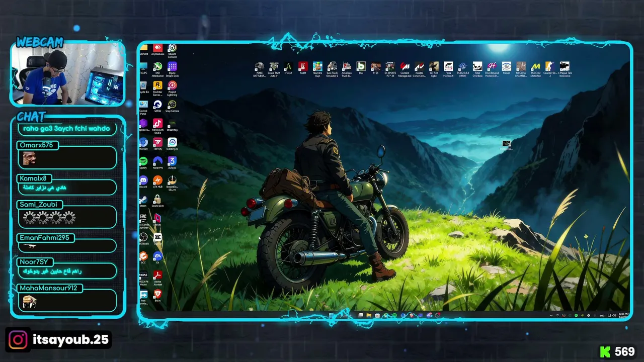Select the Stumble Guys game icon
Image resolution: width=644 pixels, height=362 pixels.
pos(317,70)
